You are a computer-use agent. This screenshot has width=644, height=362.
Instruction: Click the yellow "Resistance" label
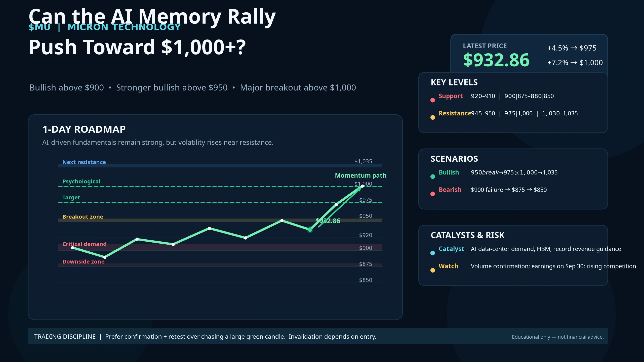coord(455,113)
